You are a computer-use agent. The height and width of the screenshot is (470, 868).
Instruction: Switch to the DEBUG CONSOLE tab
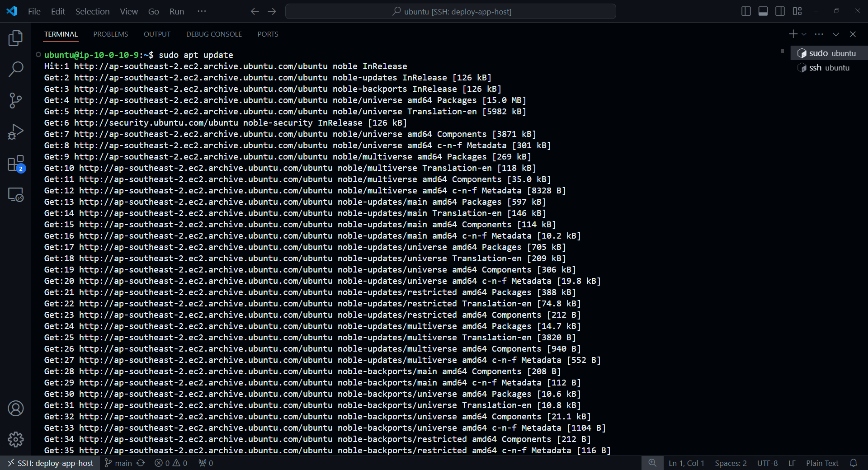click(214, 34)
